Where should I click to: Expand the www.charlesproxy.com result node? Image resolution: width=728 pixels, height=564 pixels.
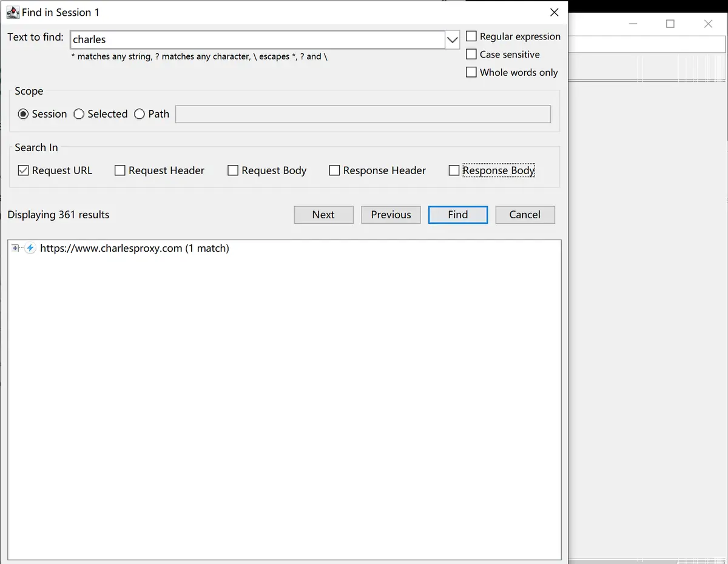15,248
